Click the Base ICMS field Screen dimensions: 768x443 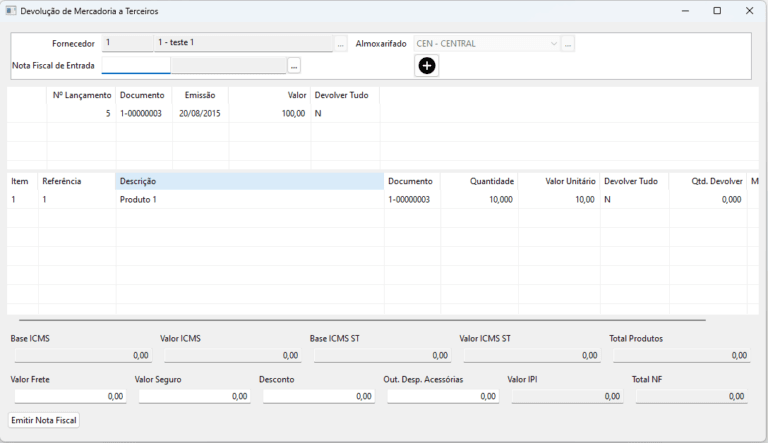click(x=83, y=355)
